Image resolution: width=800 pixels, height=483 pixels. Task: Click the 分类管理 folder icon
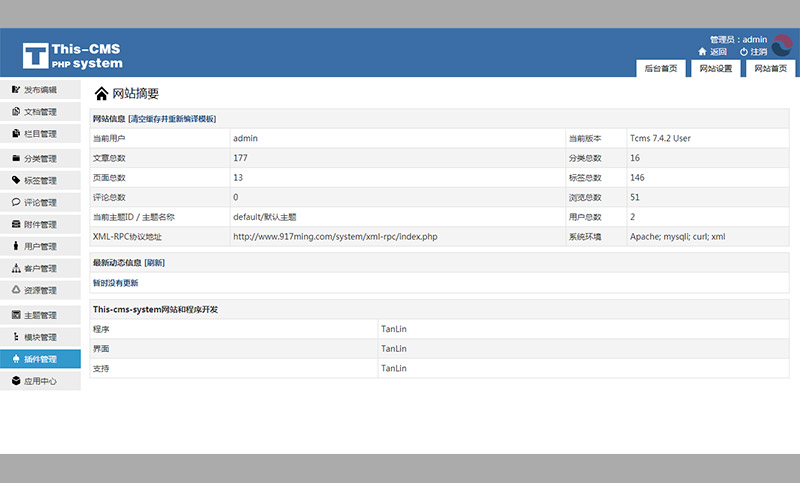[16, 158]
